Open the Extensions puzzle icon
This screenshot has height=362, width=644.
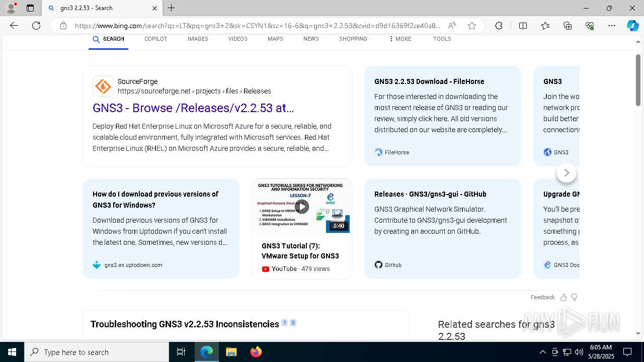[499, 26]
